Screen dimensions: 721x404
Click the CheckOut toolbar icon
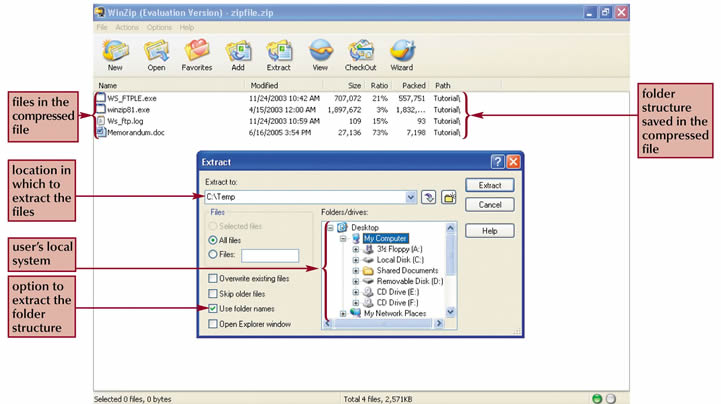tap(361, 51)
